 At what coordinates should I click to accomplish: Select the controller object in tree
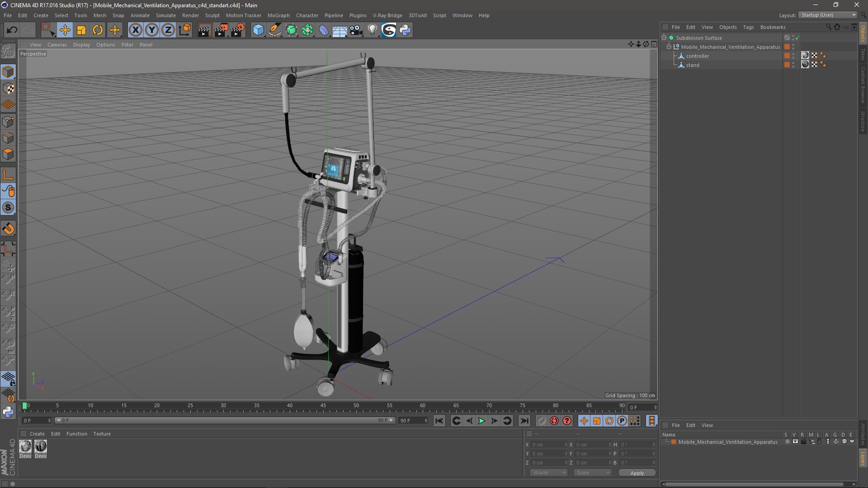point(698,56)
